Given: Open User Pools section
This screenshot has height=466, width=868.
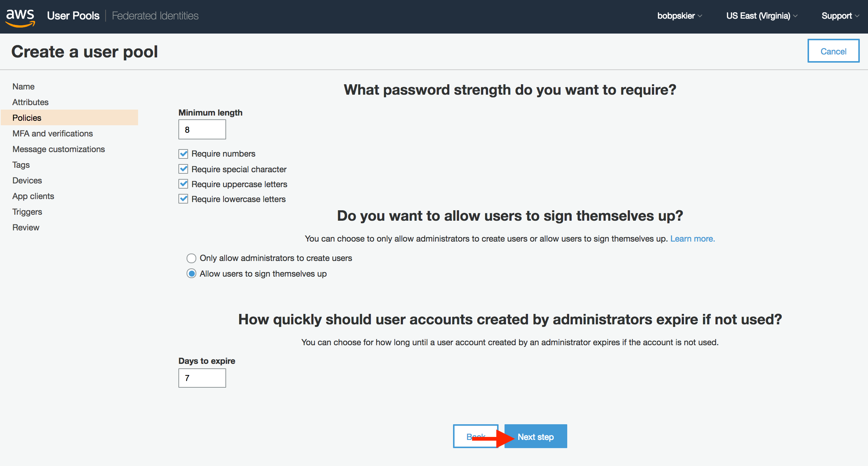Looking at the screenshot, I should pos(73,16).
